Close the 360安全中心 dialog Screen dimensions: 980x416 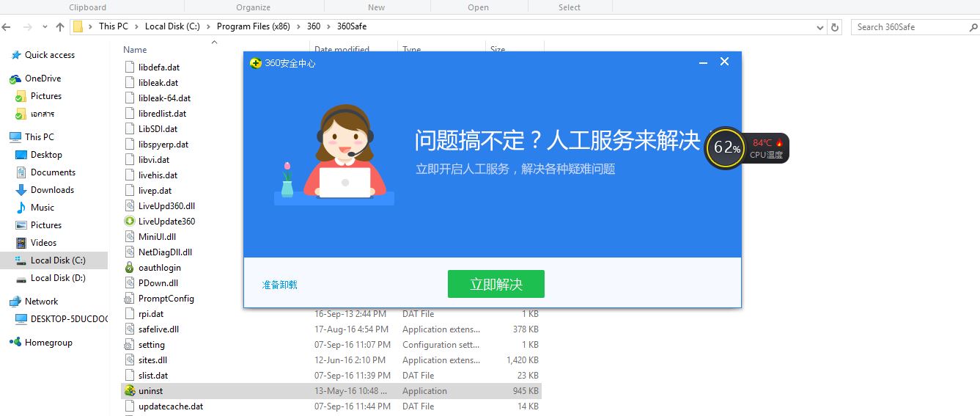pos(724,62)
